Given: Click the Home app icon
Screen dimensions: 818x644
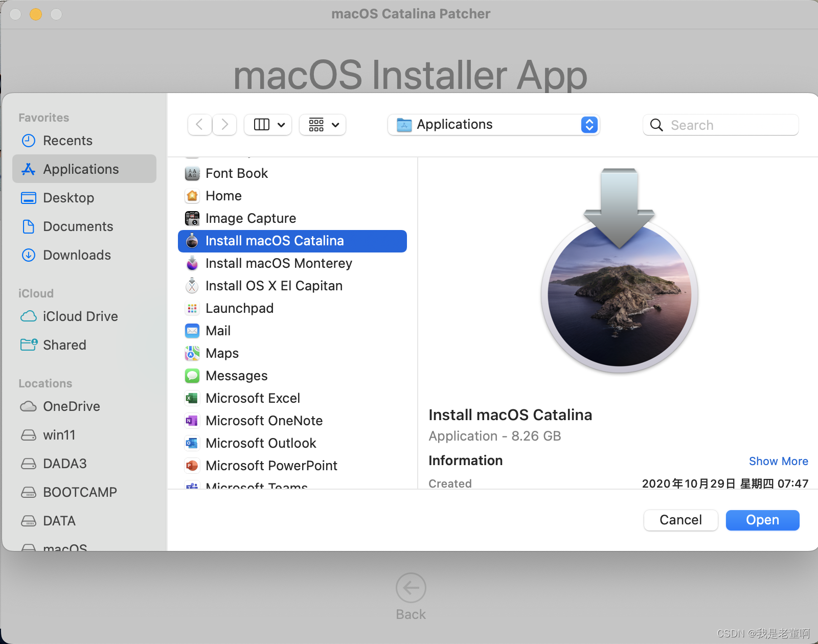Looking at the screenshot, I should [192, 196].
